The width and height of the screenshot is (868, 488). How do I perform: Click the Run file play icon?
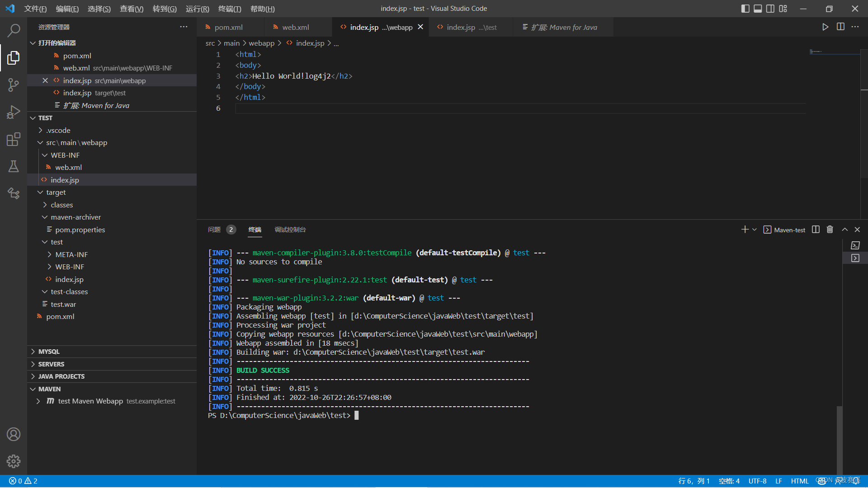[826, 27]
